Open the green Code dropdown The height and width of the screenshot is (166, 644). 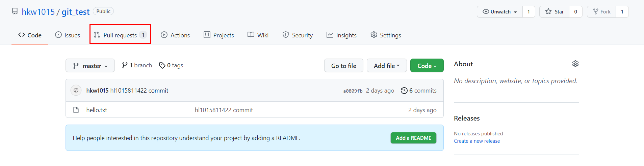coord(427,66)
